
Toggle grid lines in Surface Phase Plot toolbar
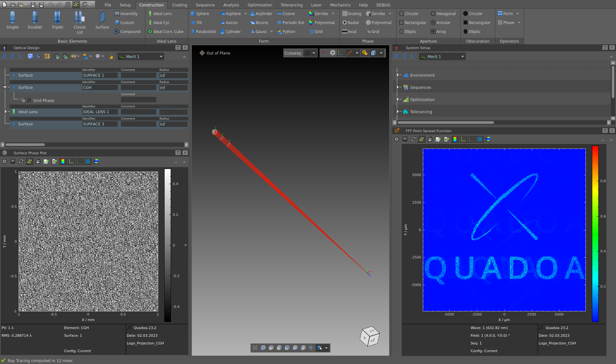[88, 161]
